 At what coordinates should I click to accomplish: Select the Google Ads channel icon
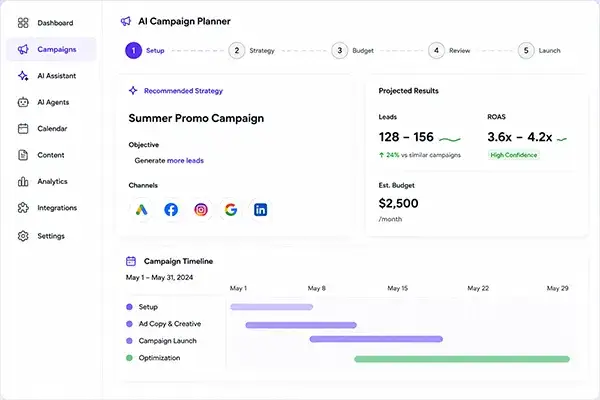click(x=141, y=210)
